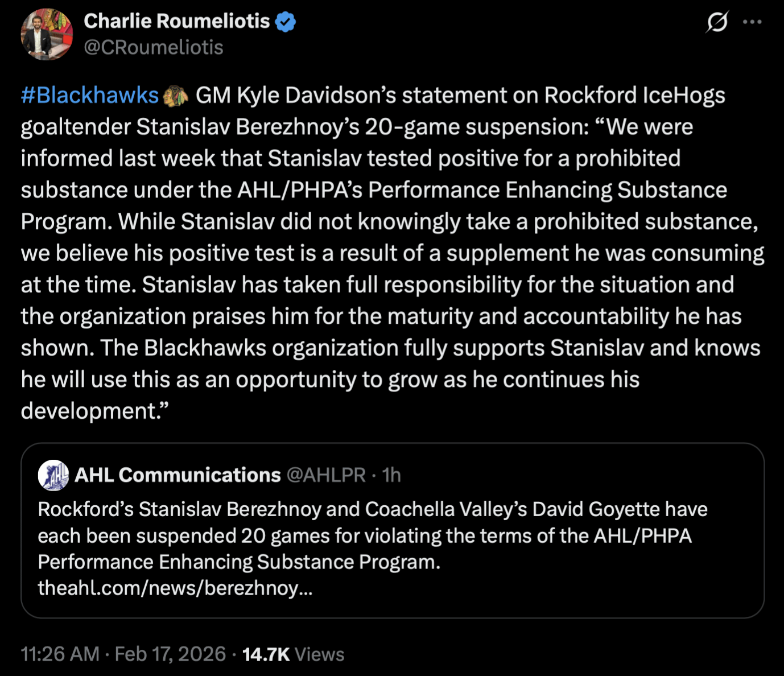Click the AHL Communications logo avatar
784x676 pixels.
pyautogui.click(x=53, y=475)
